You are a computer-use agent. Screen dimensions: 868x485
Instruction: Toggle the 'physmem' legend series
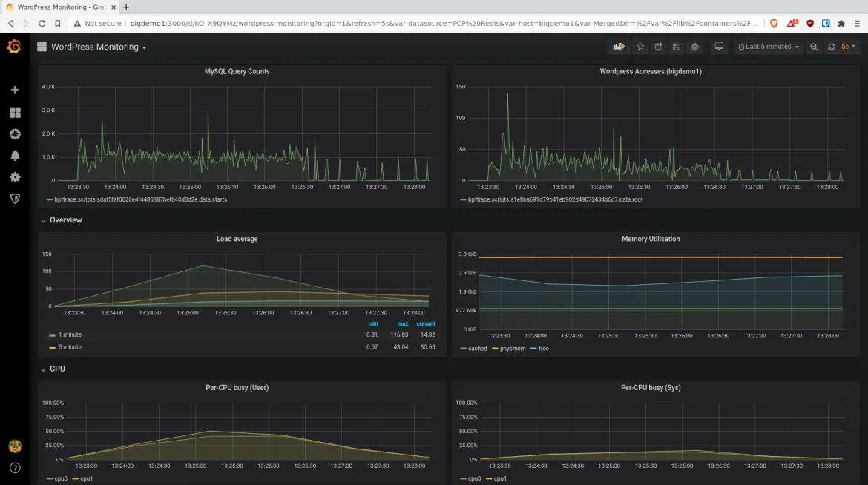click(513, 348)
